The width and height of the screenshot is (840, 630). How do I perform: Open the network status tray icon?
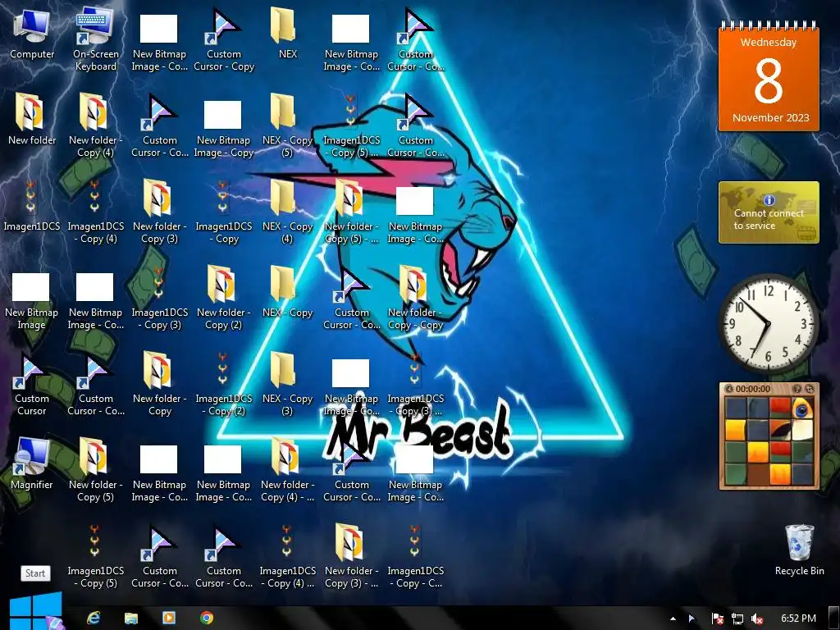(x=737, y=619)
